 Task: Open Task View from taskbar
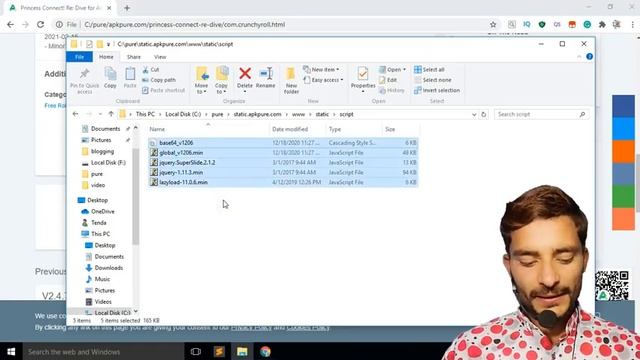(196, 351)
